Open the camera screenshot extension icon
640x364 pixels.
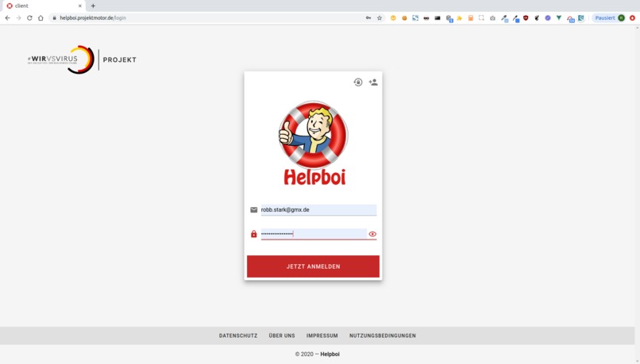click(492, 18)
